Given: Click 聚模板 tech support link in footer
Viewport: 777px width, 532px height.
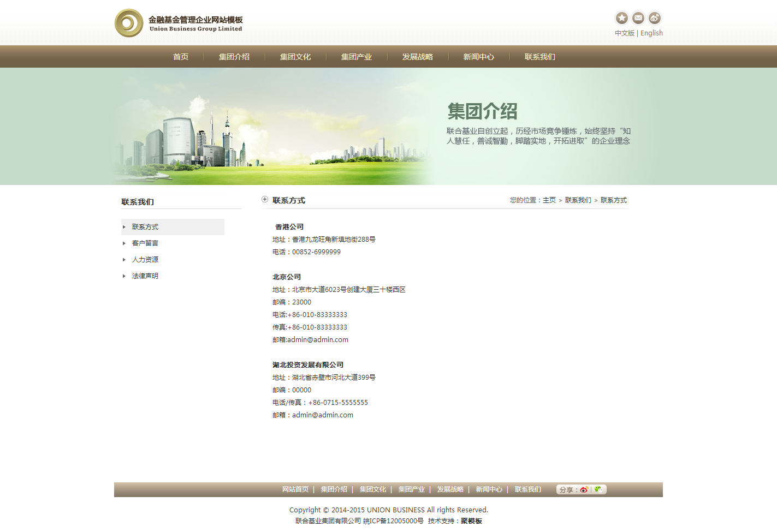Looking at the screenshot, I should click(471, 521).
